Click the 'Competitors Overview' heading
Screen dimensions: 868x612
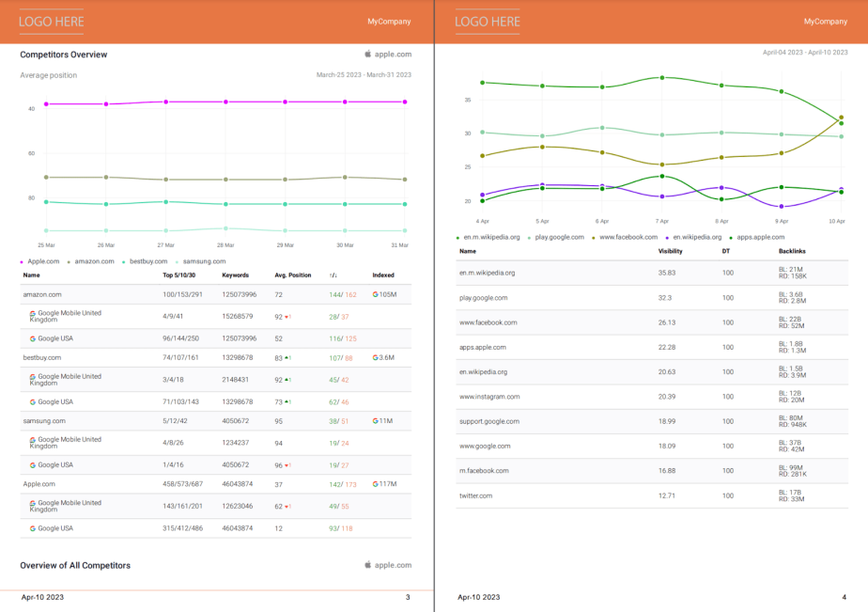(64, 55)
